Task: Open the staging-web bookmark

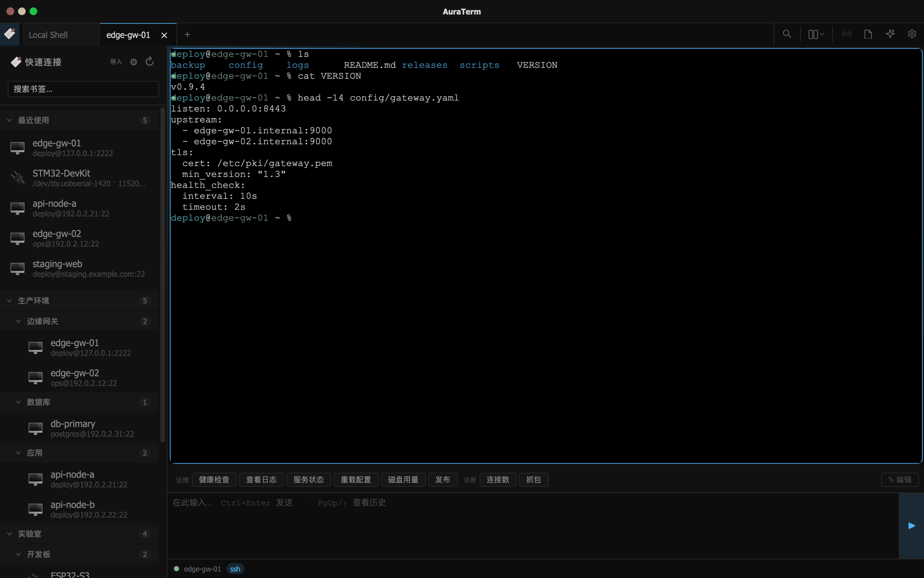Action: [79, 269]
